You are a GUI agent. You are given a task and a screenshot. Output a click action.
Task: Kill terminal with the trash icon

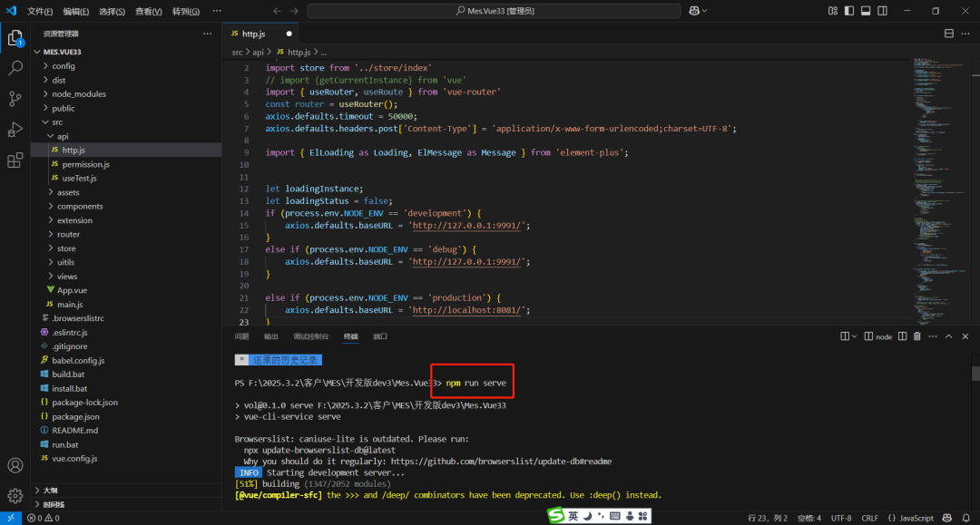tap(916, 336)
